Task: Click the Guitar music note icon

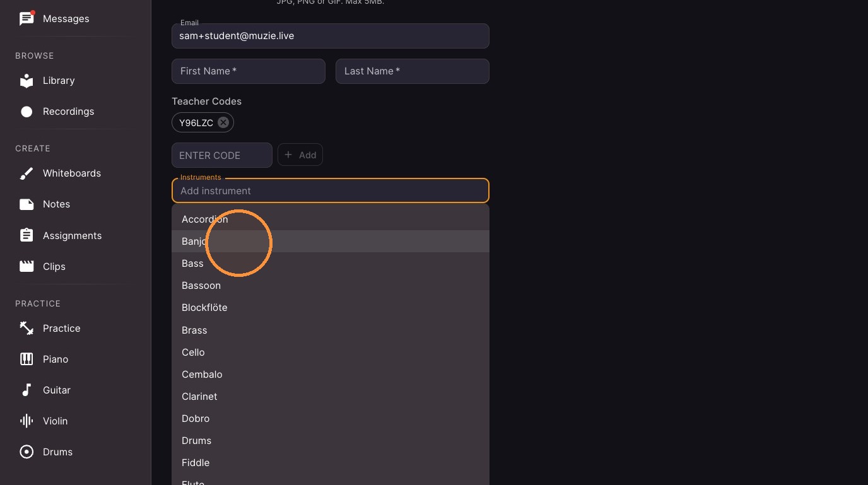Action: pyautogui.click(x=26, y=390)
